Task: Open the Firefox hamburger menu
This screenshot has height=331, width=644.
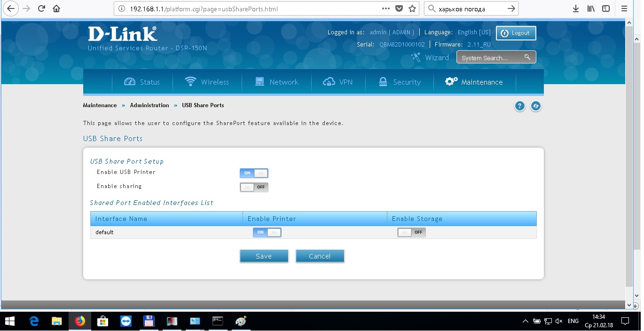Action: [x=624, y=8]
